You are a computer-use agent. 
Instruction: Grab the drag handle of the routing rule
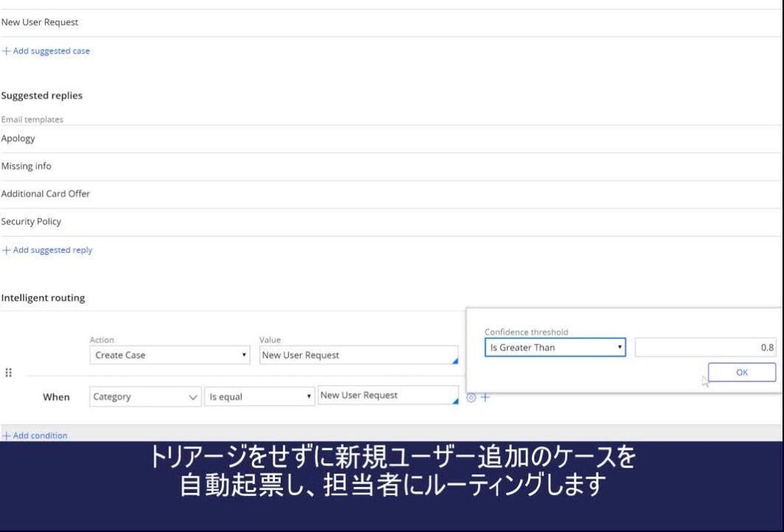coord(8,373)
